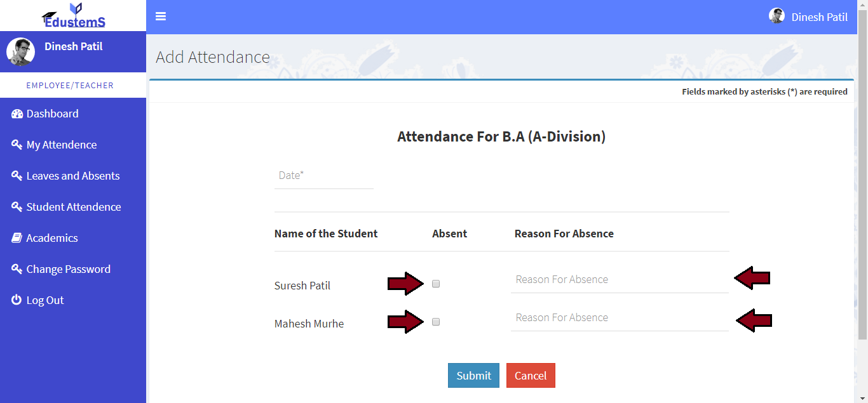Screen dimensions: 868x403
Task: Click the hamburger menu icon
Action: pyautogui.click(x=161, y=17)
